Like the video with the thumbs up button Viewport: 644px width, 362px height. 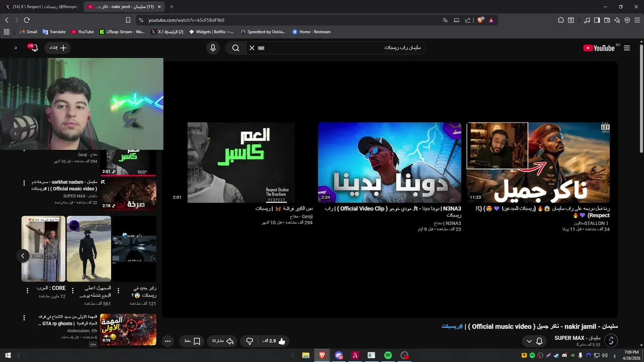274,341
